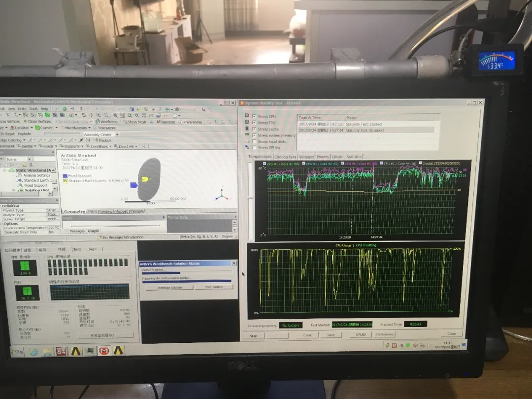Viewport: 532px width, 399px height.
Task: Select the pan view tool
Action: 91,115
